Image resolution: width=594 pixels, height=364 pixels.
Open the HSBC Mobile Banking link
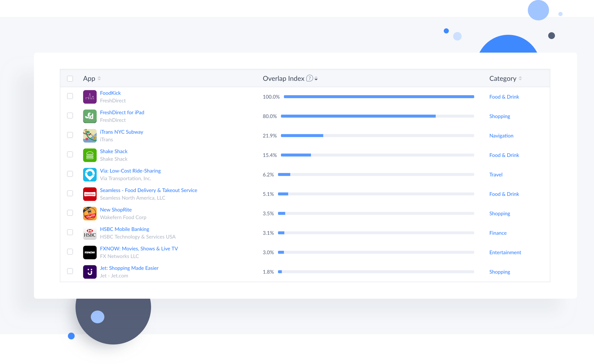point(124,229)
